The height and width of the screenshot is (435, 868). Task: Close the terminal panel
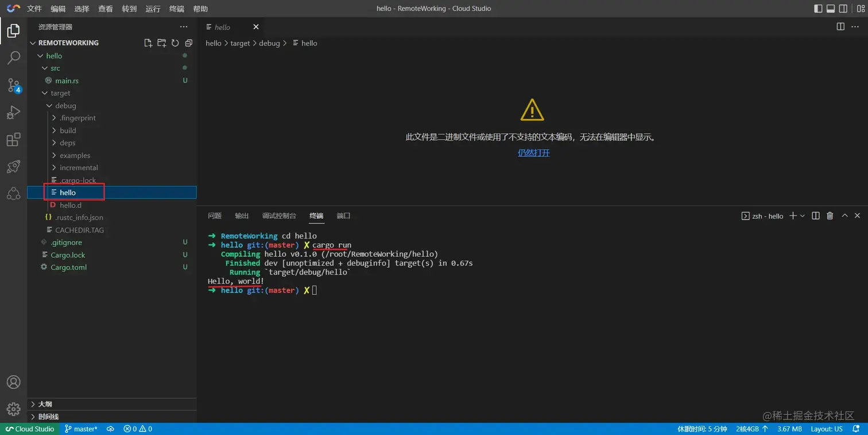[x=857, y=215]
